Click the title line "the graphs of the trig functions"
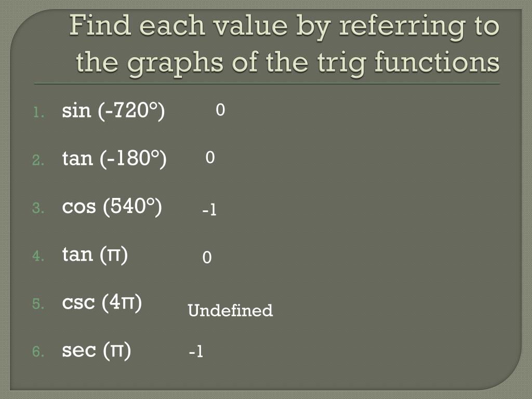Image resolution: width=532 pixels, height=399 pixels. [x=287, y=63]
